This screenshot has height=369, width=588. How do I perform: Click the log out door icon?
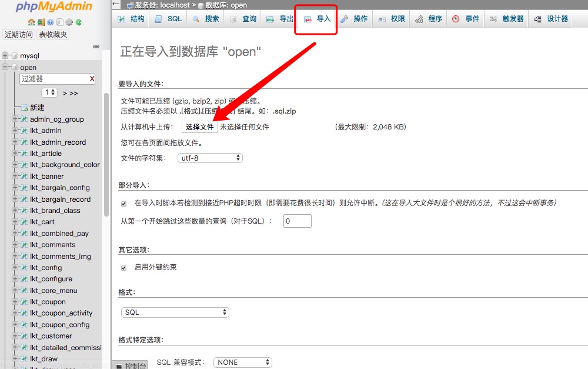tap(41, 22)
